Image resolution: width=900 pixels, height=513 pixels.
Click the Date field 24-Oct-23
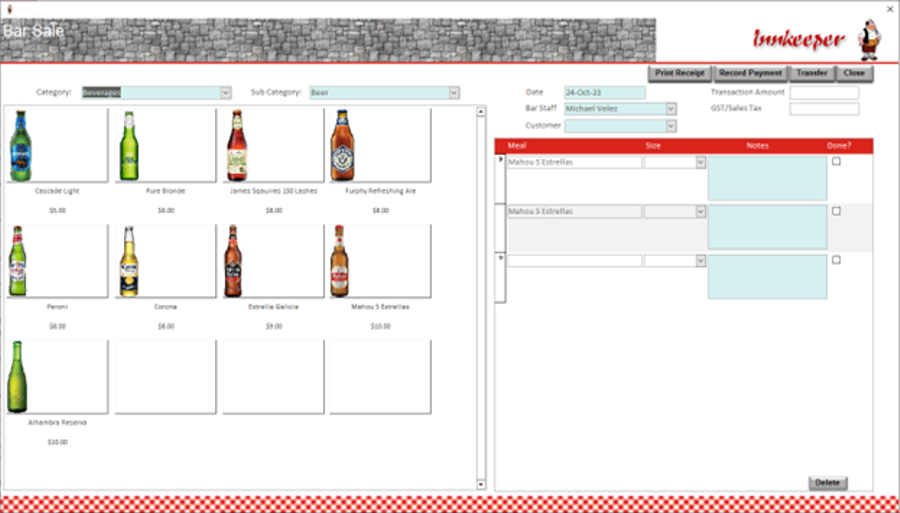[x=604, y=92]
